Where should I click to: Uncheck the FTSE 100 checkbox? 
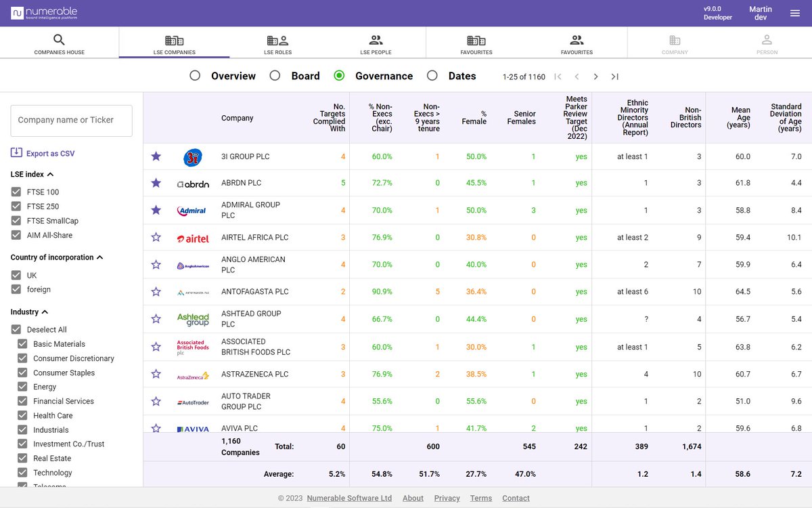(16, 192)
